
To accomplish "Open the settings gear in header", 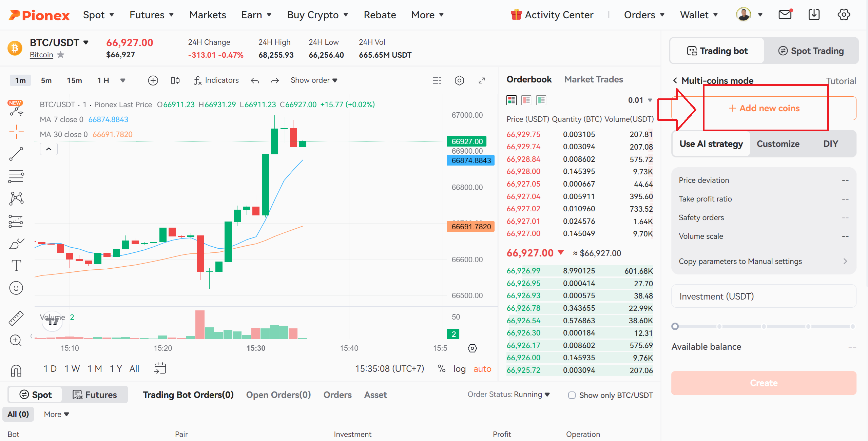I will click(844, 15).
